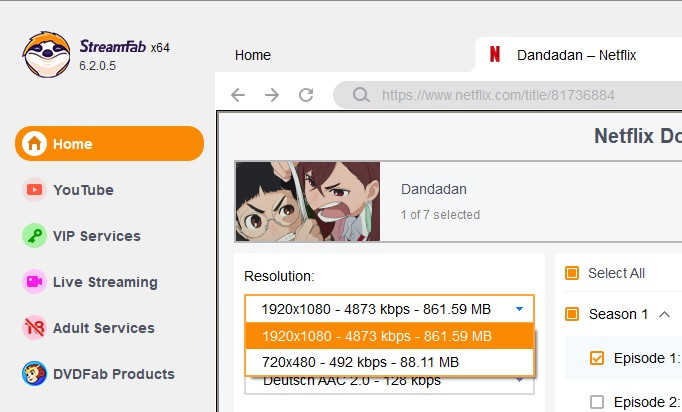Open VIP Services key icon
The image size is (682, 412).
tap(35, 236)
